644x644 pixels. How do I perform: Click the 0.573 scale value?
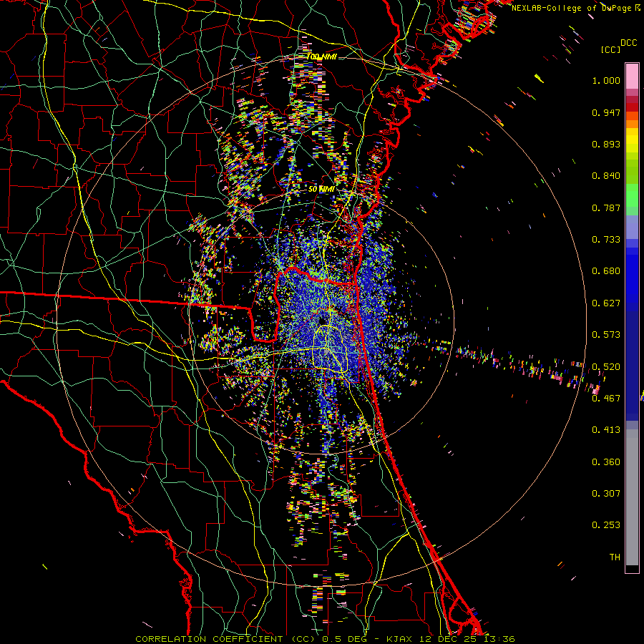(x=606, y=335)
